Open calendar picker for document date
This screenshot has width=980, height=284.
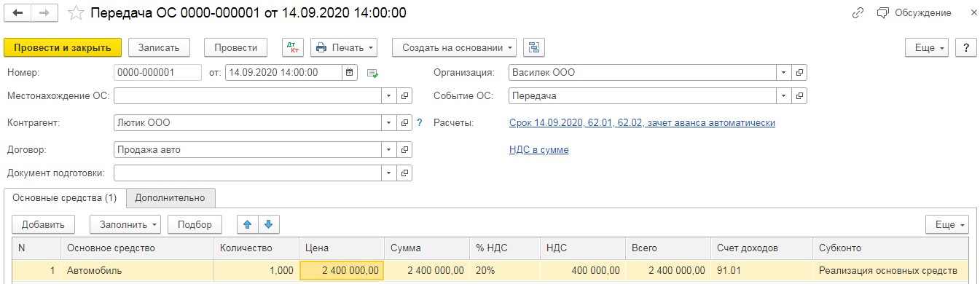(350, 73)
